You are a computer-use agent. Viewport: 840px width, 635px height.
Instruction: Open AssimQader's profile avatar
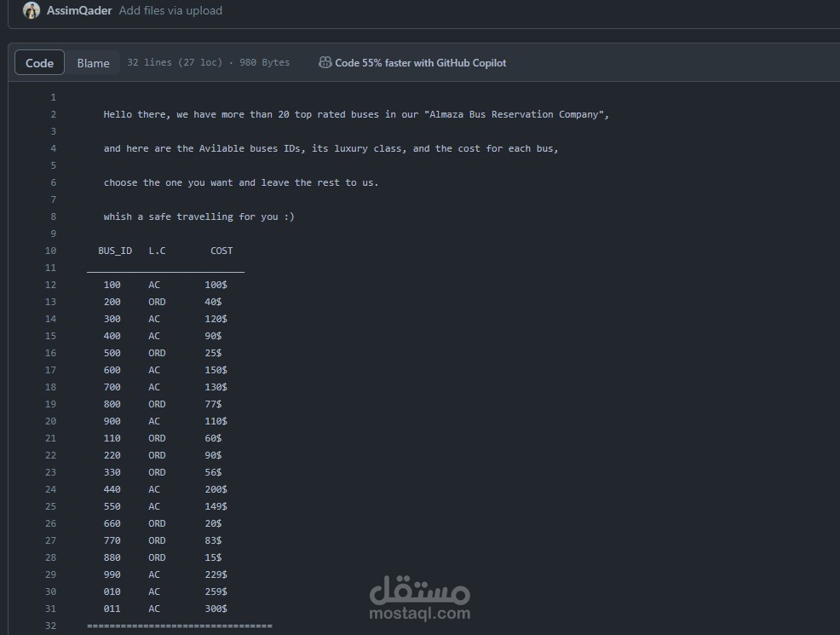[x=32, y=10]
